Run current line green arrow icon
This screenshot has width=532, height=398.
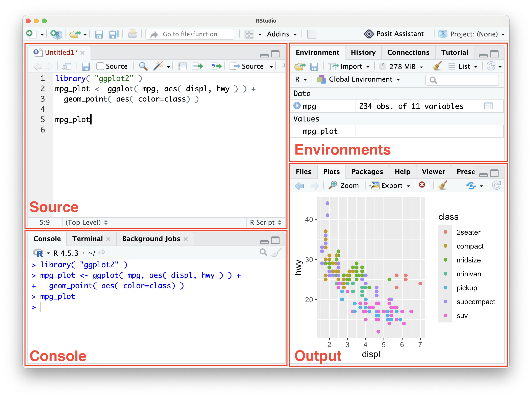(x=198, y=66)
